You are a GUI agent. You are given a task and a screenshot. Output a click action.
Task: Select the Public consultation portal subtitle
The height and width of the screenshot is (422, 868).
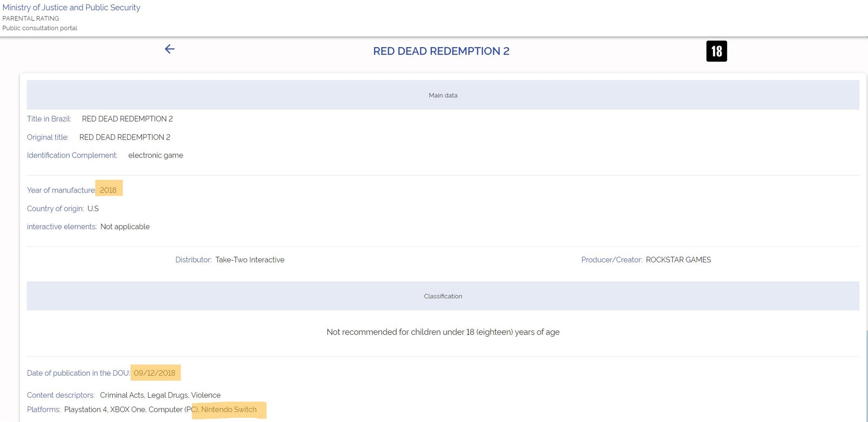pos(40,28)
